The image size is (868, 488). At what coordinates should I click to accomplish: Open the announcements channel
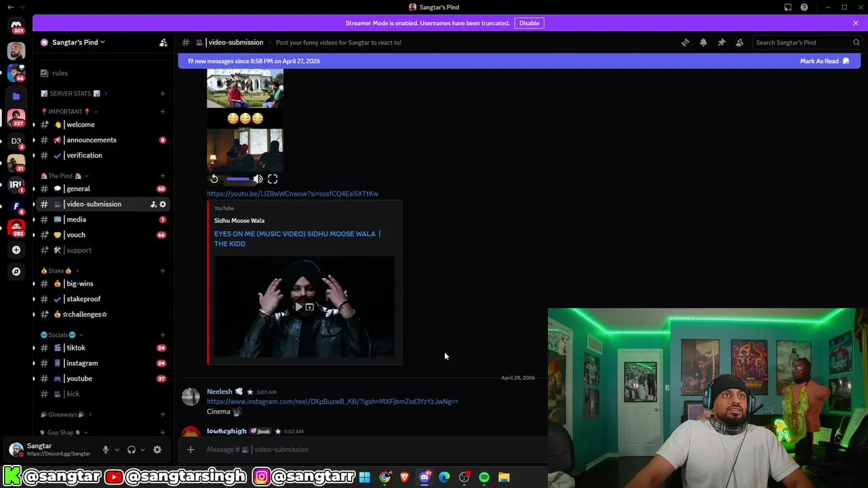click(x=103, y=140)
